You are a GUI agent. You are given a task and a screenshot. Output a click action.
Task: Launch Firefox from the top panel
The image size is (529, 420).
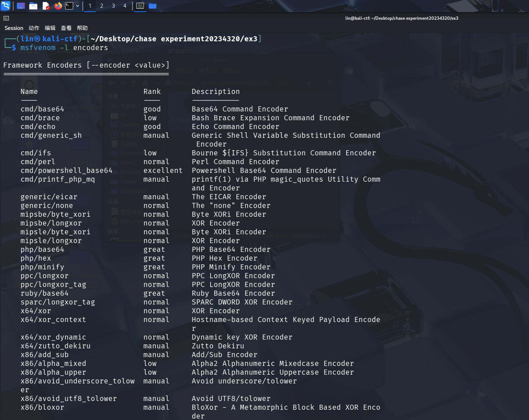(x=58, y=6)
